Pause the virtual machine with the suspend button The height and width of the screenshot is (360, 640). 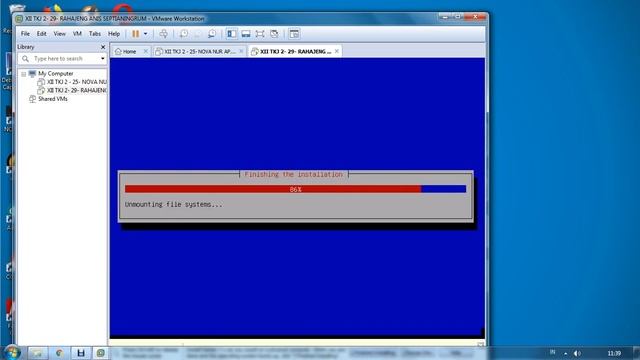(x=136, y=34)
